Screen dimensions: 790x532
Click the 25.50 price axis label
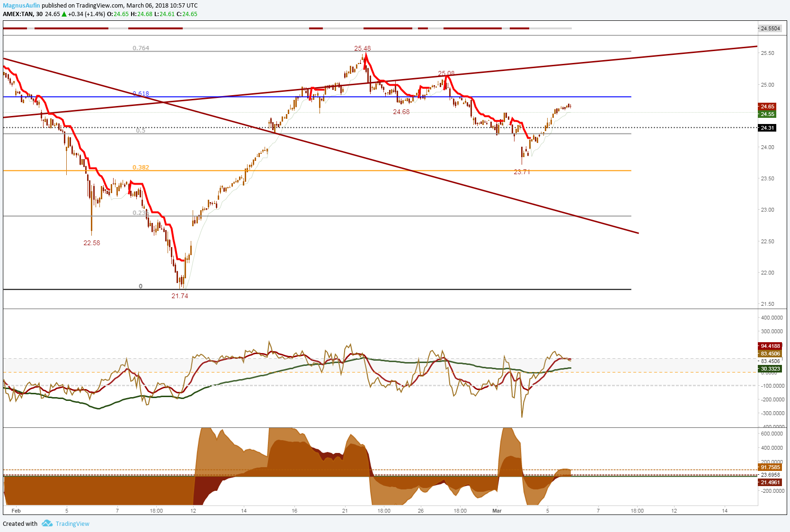tap(767, 53)
